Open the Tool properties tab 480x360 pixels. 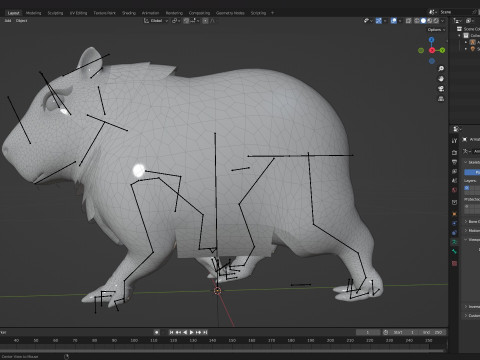pos(454,141)
